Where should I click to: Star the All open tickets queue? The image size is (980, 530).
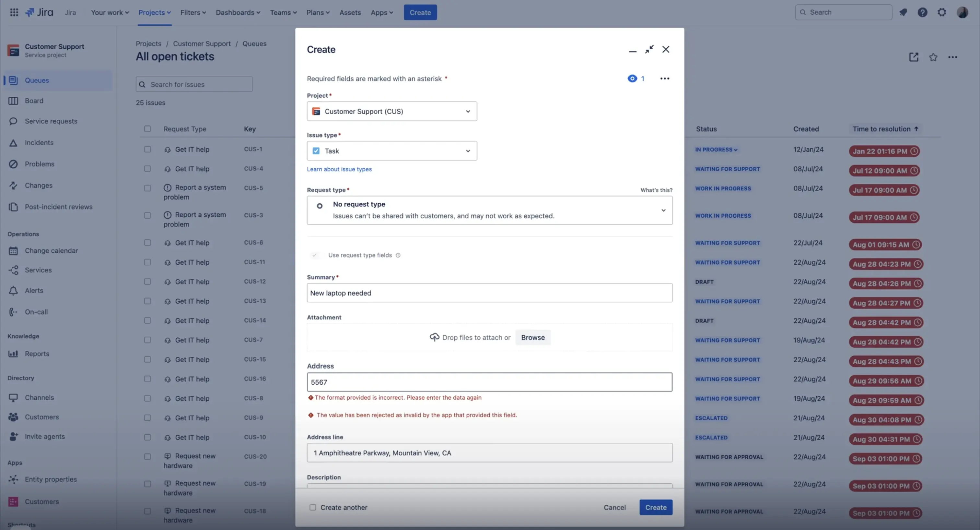[x=933, y=57]
